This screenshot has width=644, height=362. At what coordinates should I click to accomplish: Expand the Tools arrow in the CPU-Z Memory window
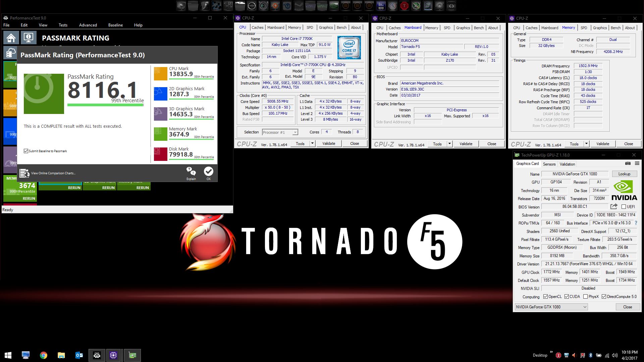click(586, 144)
